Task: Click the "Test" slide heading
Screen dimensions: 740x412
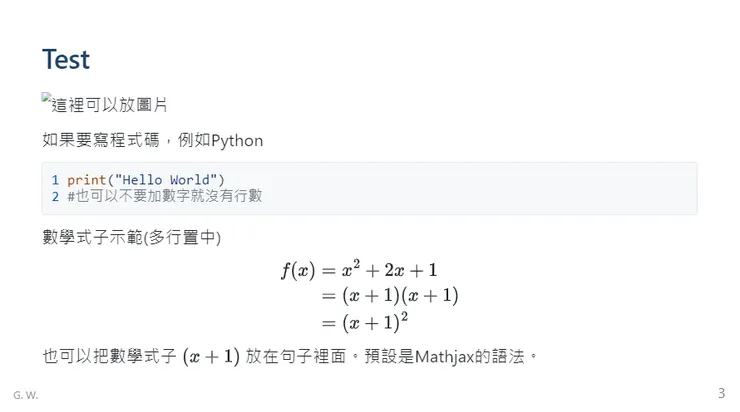Action: (x=66, y=60)
